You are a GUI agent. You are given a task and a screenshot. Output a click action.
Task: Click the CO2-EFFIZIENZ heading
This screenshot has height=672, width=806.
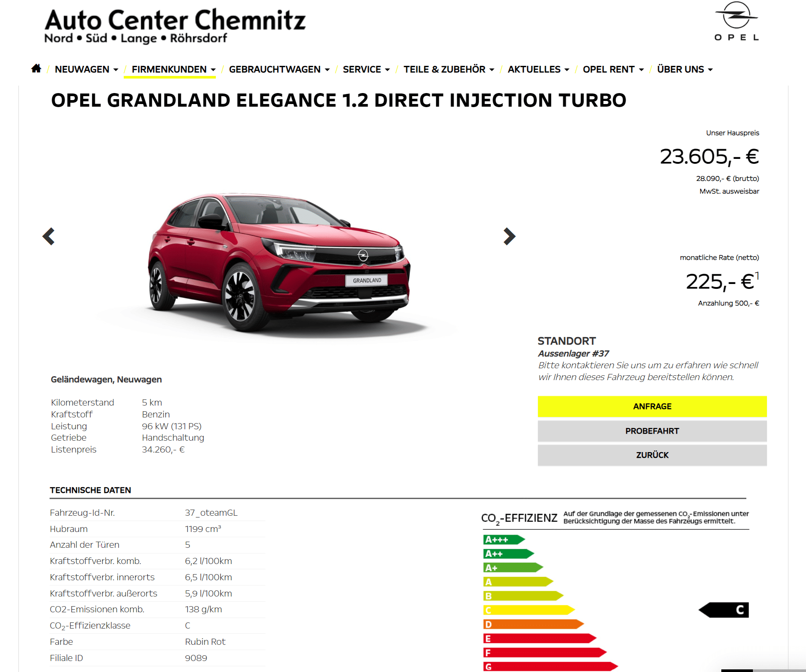[519, 518]
